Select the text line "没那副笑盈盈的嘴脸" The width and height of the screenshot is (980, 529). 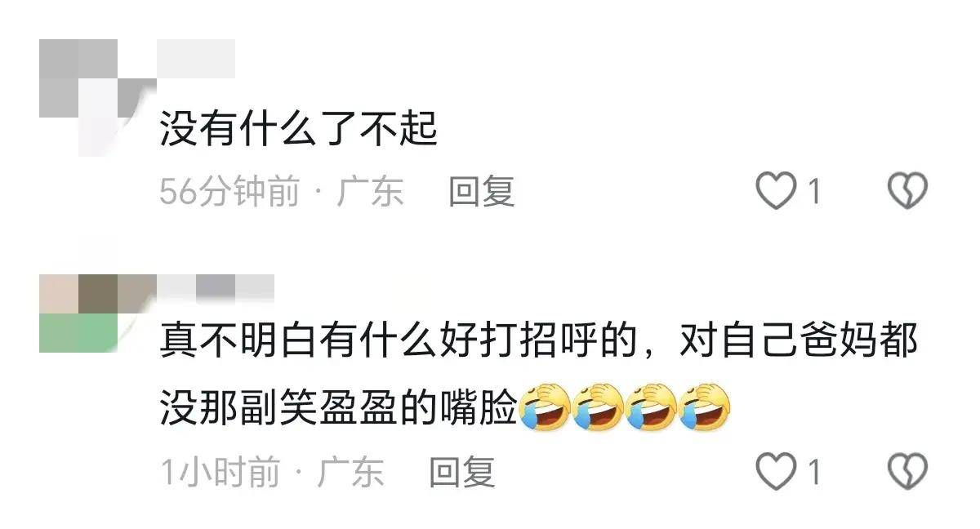click(339, 406)
